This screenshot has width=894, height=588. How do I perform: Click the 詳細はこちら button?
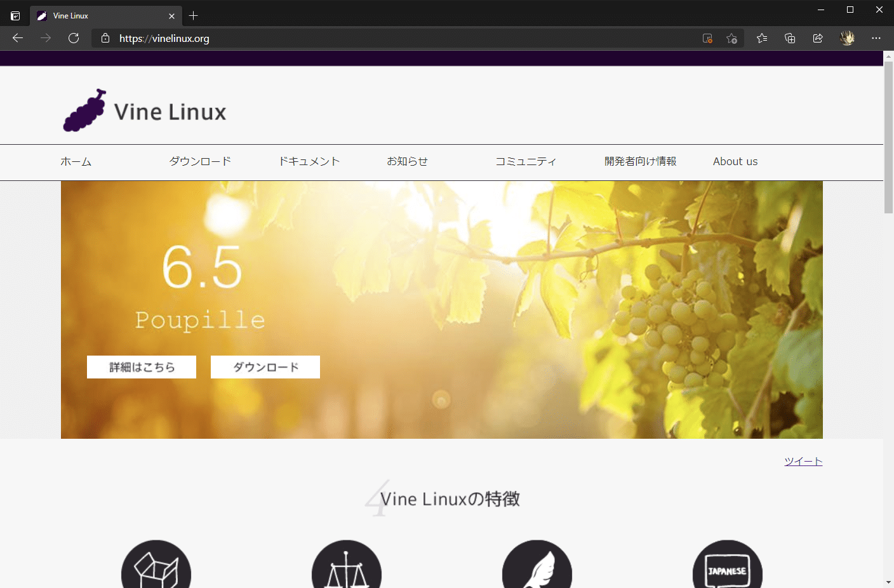click(x=142, y=367)
